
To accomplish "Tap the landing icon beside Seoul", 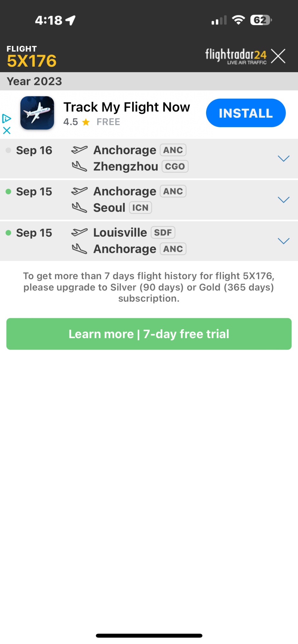I will [79, 208].
